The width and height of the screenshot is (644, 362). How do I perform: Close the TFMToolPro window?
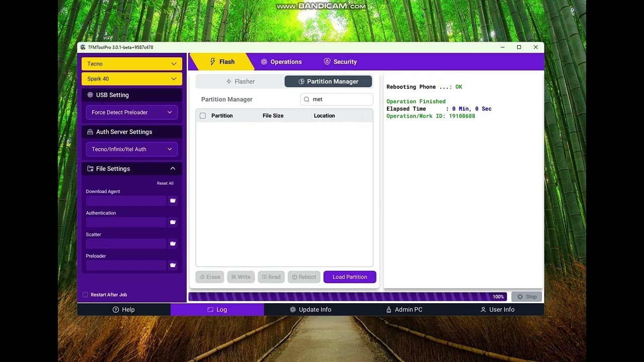click(535, 47)
